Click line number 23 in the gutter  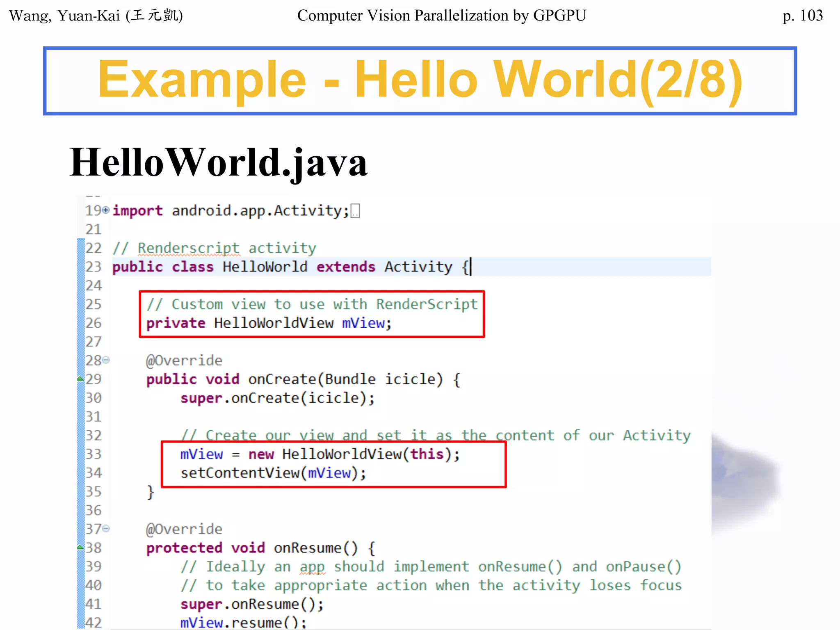[94, 267]
